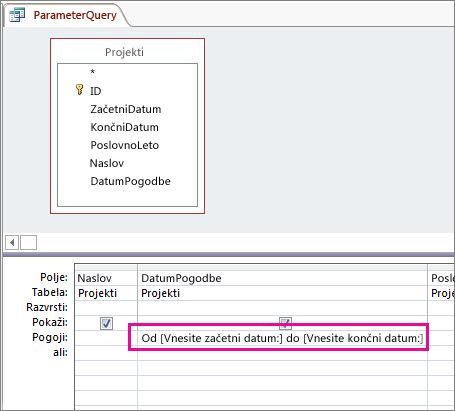Click the Razvrsti row label

click(47, 307)
